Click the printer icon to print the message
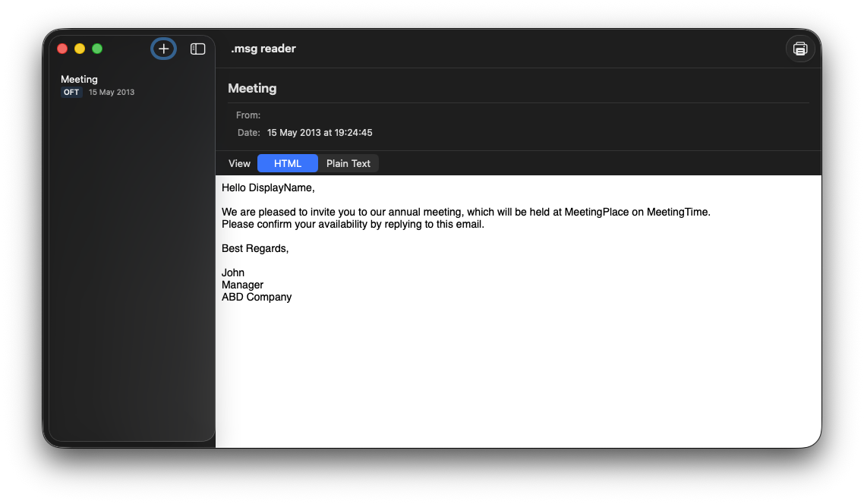This screenshot has height=504, width=864. tap(800, 48)
